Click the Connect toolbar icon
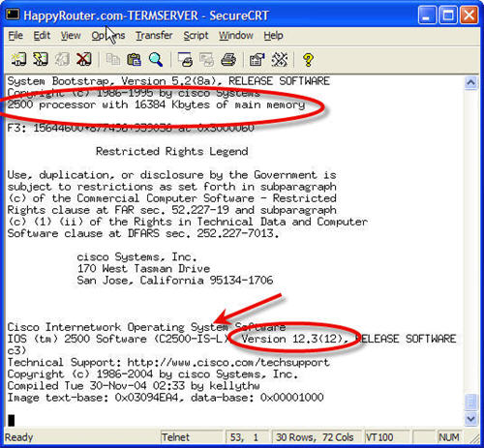The image size is (484, 448). click(18, 59)
